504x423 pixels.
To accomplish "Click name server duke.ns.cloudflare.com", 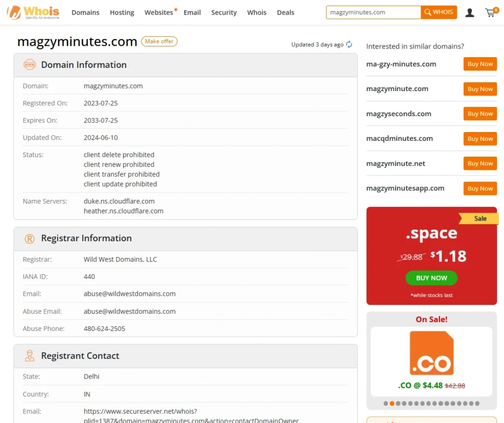I will click(119, 201).
